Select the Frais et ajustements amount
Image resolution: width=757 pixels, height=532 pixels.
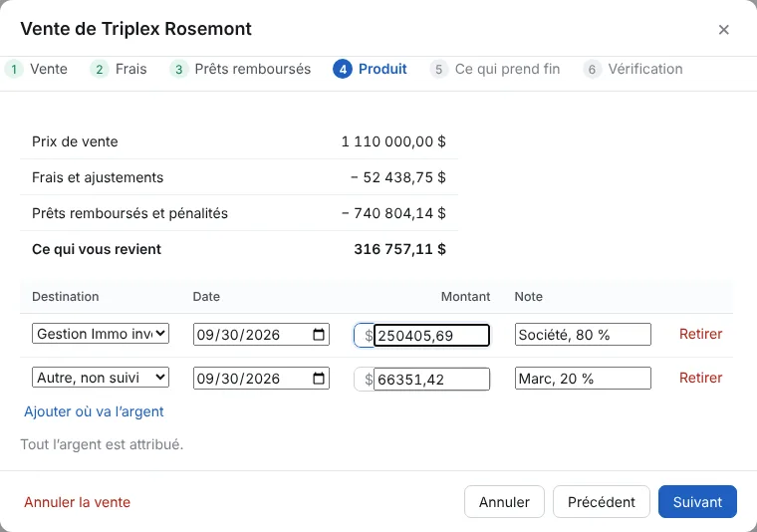397,177
